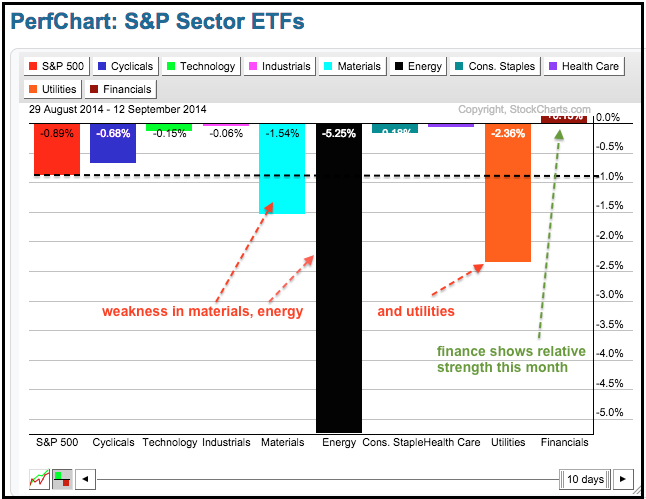646x499 pixels.
Task: Switch to line chart view icon
Action: tap(40, 478)
